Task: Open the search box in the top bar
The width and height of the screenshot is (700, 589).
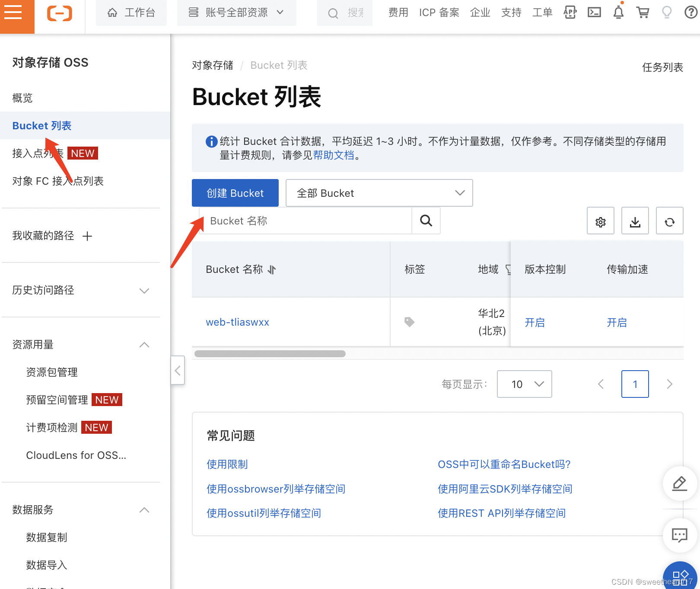Action: click(x=345, y=13)
